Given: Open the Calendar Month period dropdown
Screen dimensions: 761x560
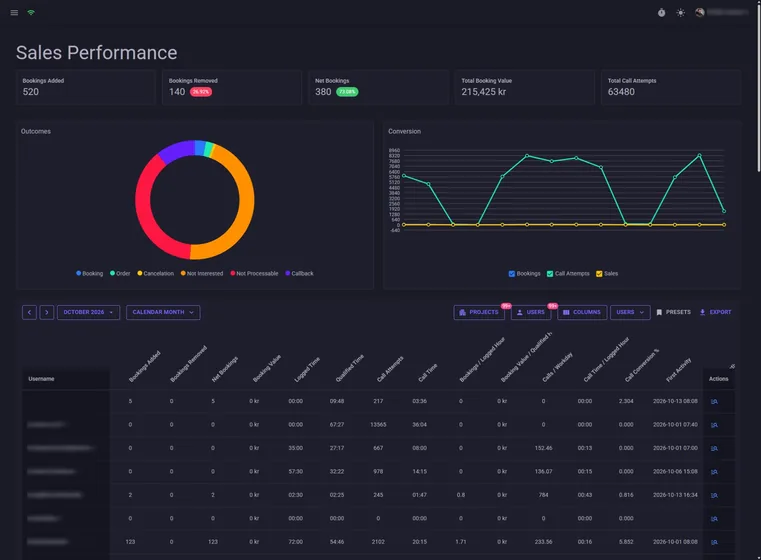Looking at the screenshot, I should (163, 312).
